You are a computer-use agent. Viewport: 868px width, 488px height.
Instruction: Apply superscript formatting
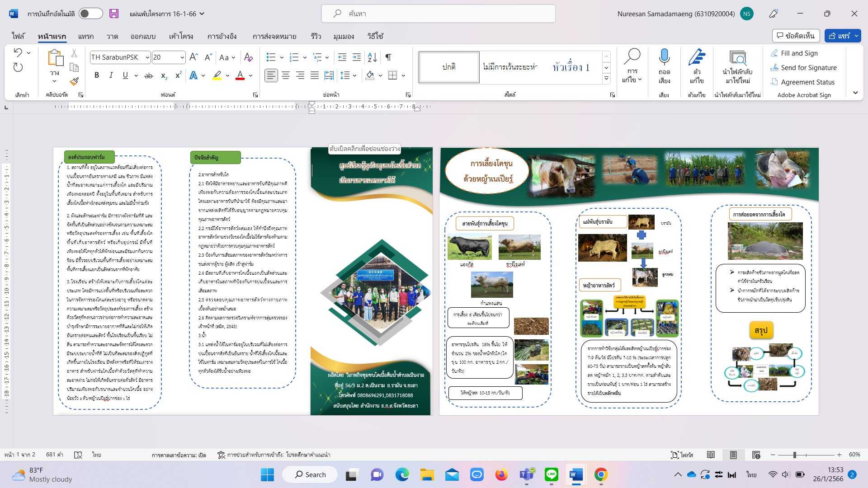(x=178, y=75)
